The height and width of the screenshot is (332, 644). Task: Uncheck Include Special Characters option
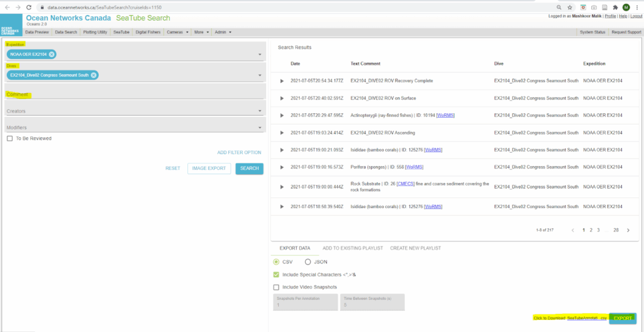pos(276,275)
